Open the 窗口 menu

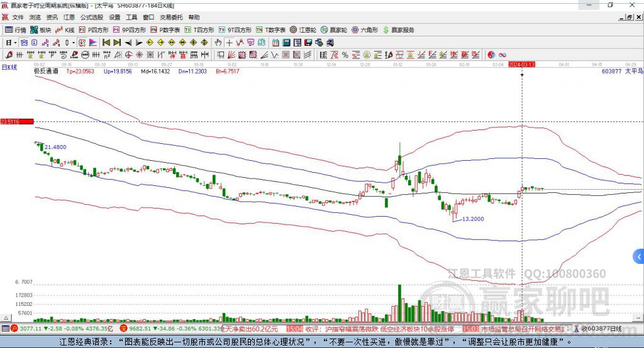[x=148, y=17]
